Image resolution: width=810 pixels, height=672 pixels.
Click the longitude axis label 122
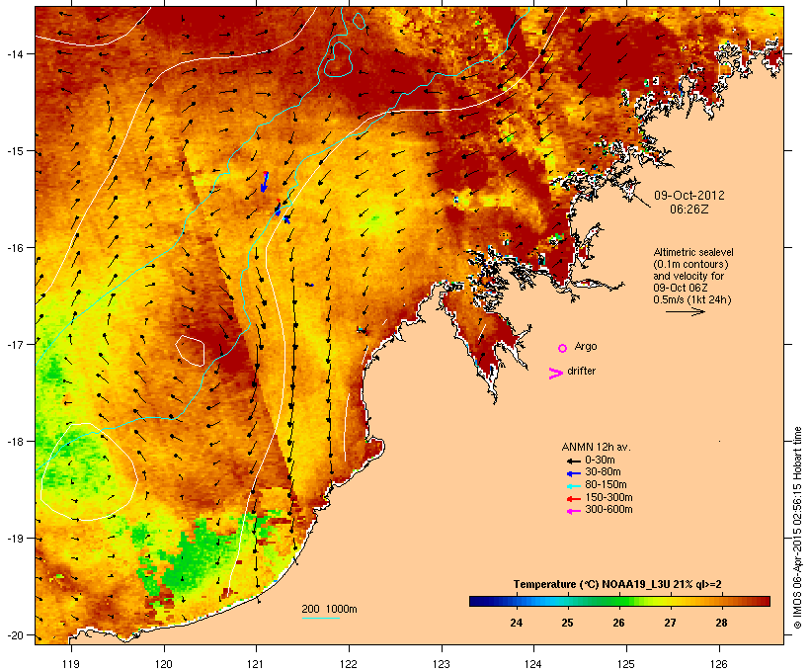click(x=349, y=664)
